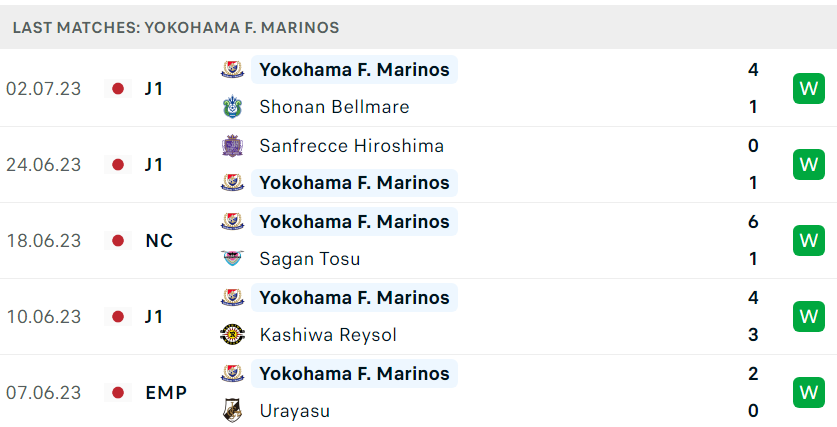The height and width of the screenshot is (427, 837).
Task: Click Sanfrecce Hiroshima purple crest icon
Action: click(233, 146)
